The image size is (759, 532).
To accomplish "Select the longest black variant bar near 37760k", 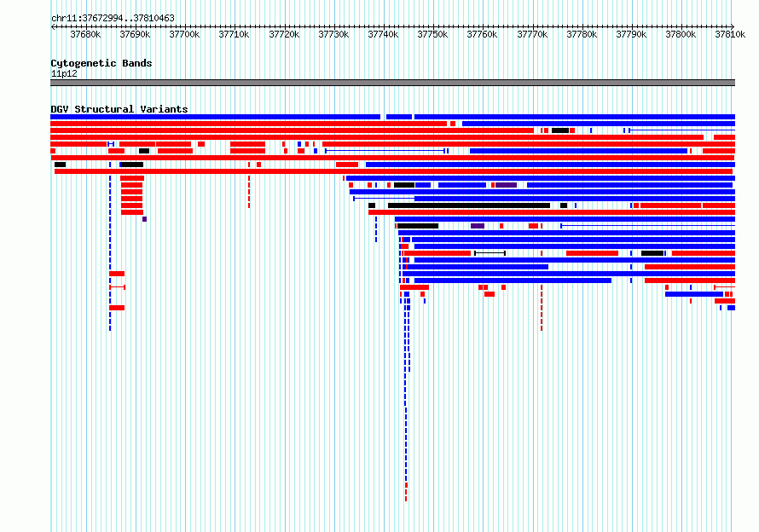I will click(x=468, y=205).
